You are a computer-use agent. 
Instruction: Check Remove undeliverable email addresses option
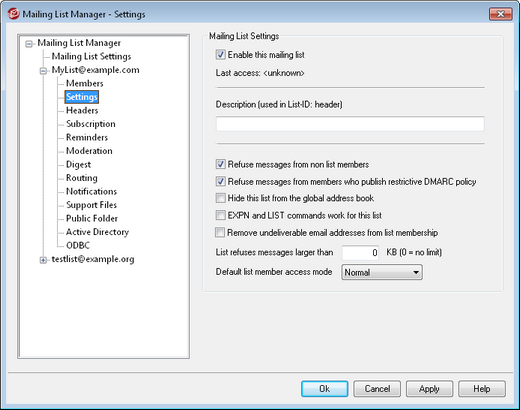click(x=220, y=232)
